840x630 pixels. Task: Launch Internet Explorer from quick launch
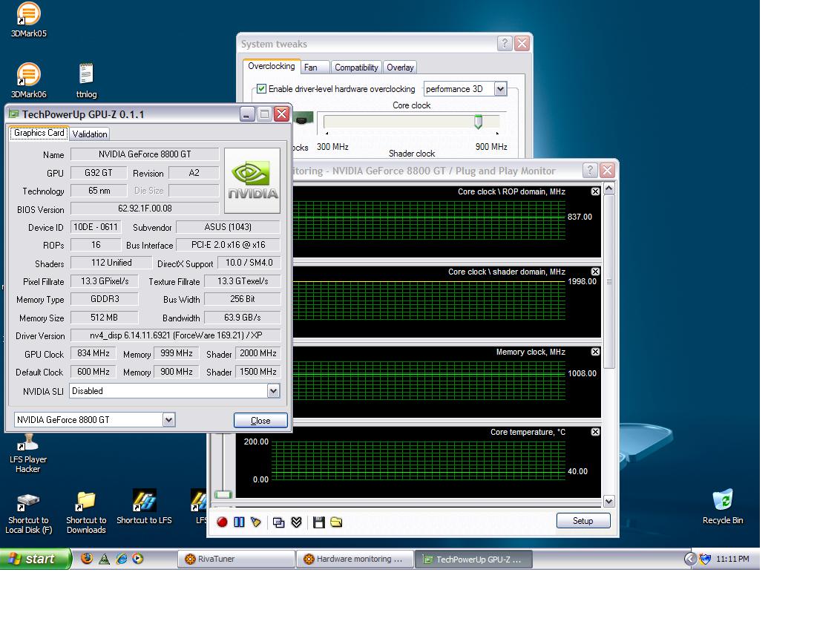click(122, 558)
